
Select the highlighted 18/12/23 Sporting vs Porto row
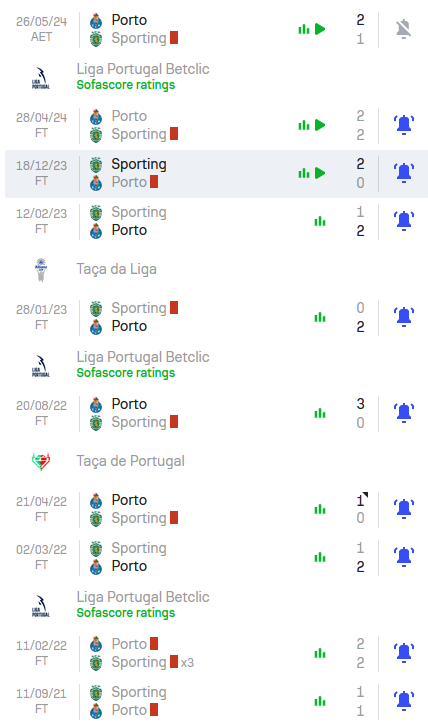click(x=216, y=173)
